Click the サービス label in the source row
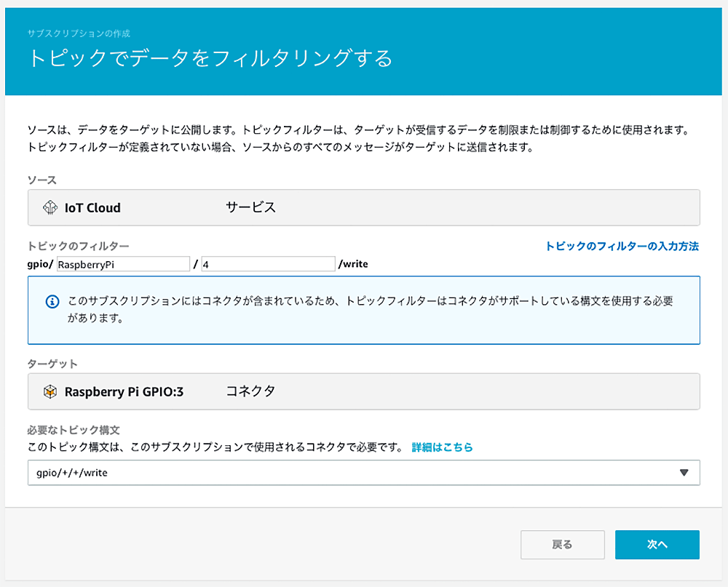 (x=250, y=208)
